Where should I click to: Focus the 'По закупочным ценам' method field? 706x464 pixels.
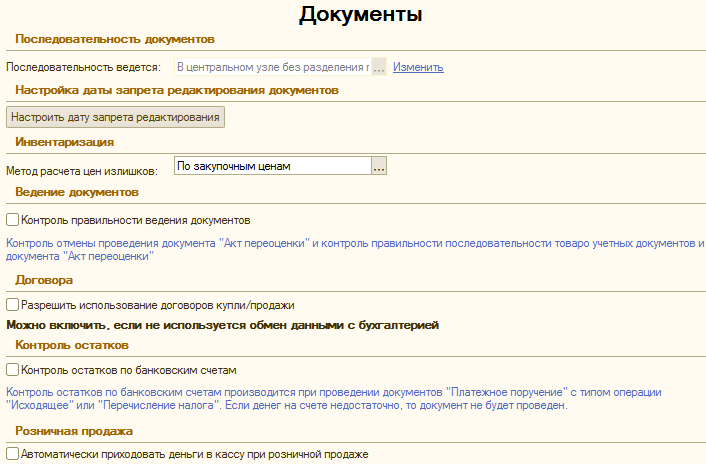[x=271, y=167]
